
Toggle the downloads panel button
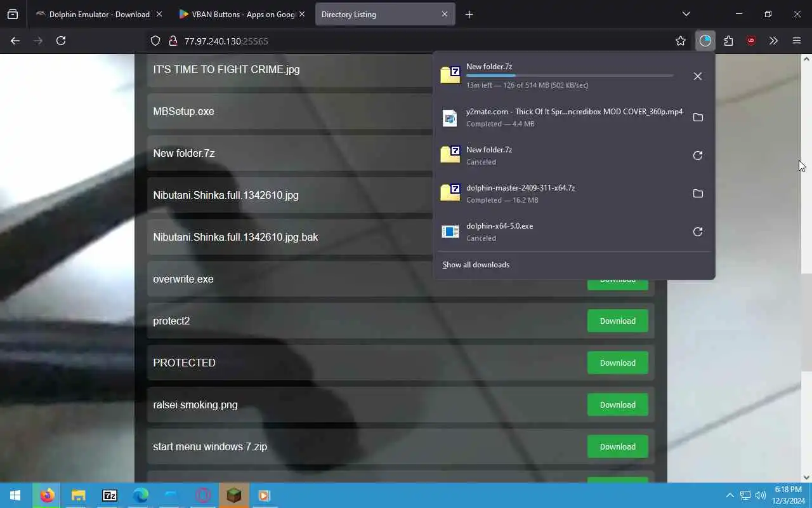coord(705,41)
